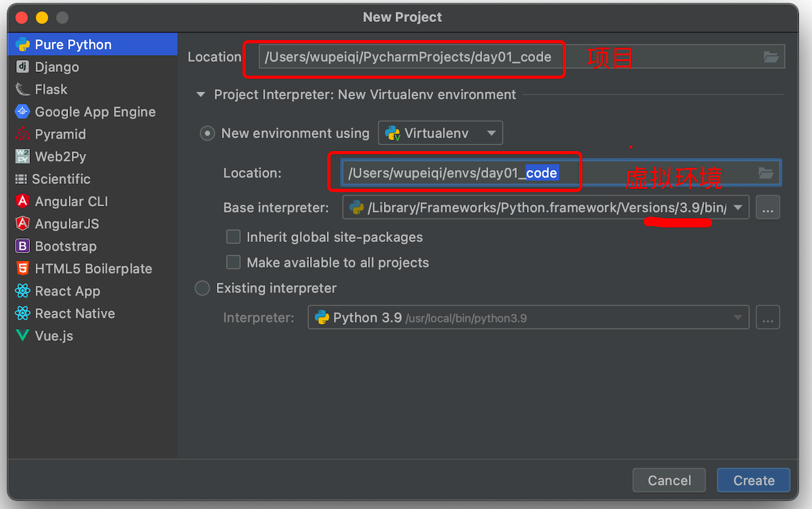Image resolution: width=812 pixels, height=509 pixels.
Task: Choose the Google App Engine icon
Action: point(23,112)
